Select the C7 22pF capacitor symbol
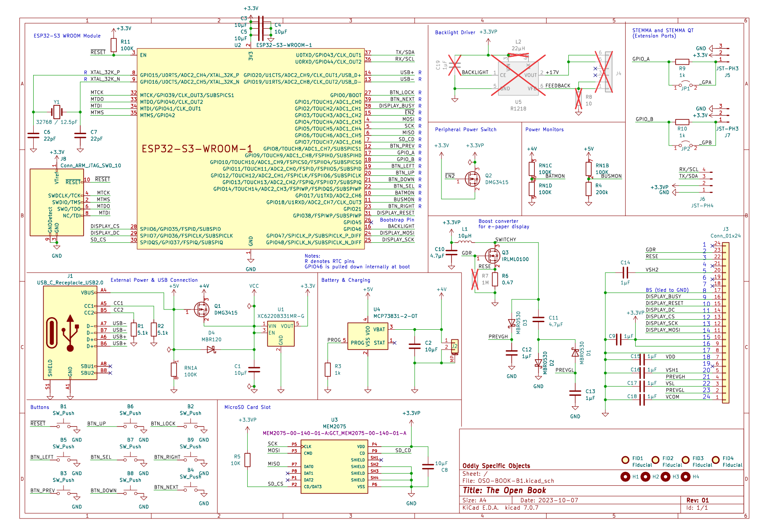Screen dimensions: 766x532 pos(80,135)
